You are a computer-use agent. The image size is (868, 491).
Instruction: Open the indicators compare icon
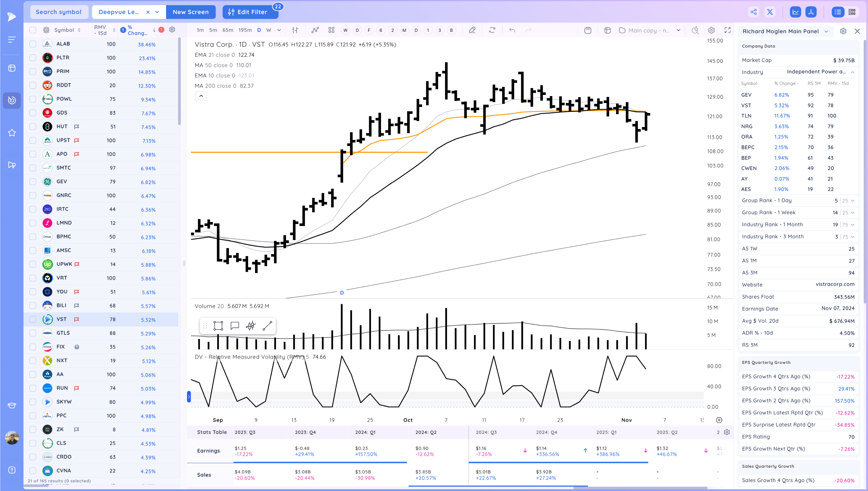coord(315,30)
